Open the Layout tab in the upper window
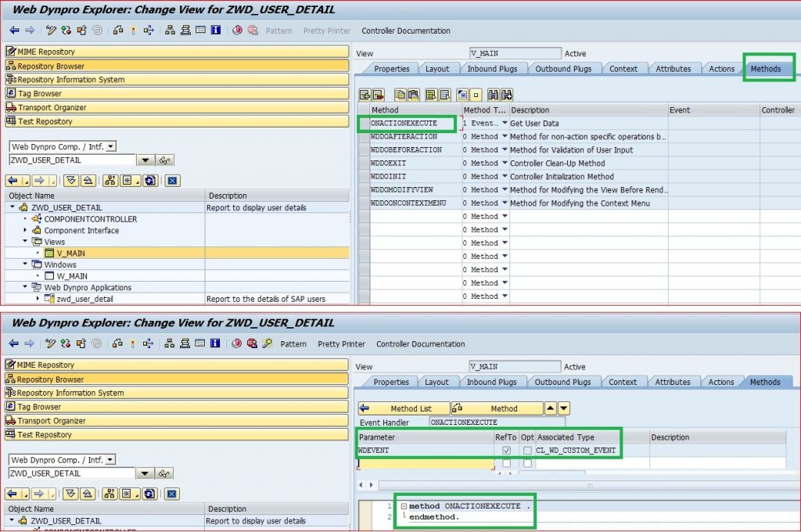 pos(437,69)
